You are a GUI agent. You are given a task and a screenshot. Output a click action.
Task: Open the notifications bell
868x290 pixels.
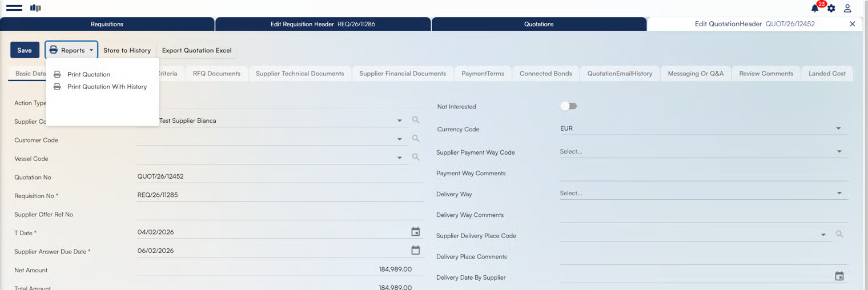pyautogui.click(x=815, y=9)
